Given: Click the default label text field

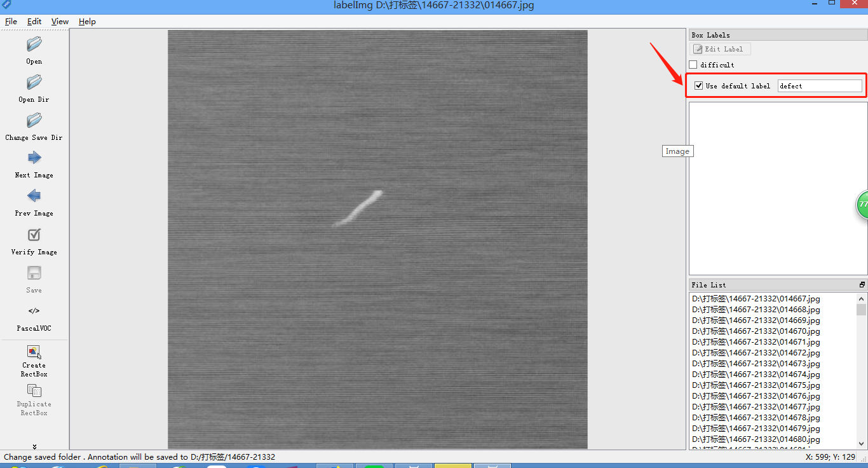Looking at the screenshot, I should pos(820,86).
